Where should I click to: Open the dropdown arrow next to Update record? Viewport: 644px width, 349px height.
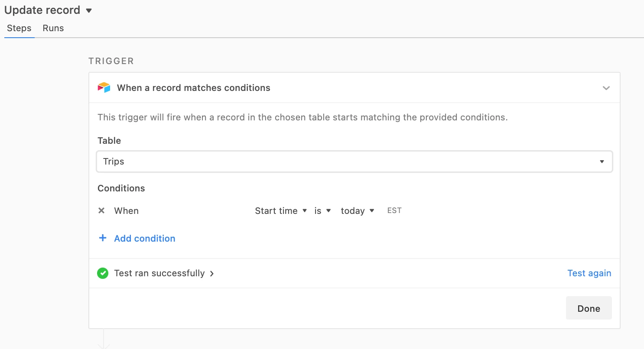89,10
